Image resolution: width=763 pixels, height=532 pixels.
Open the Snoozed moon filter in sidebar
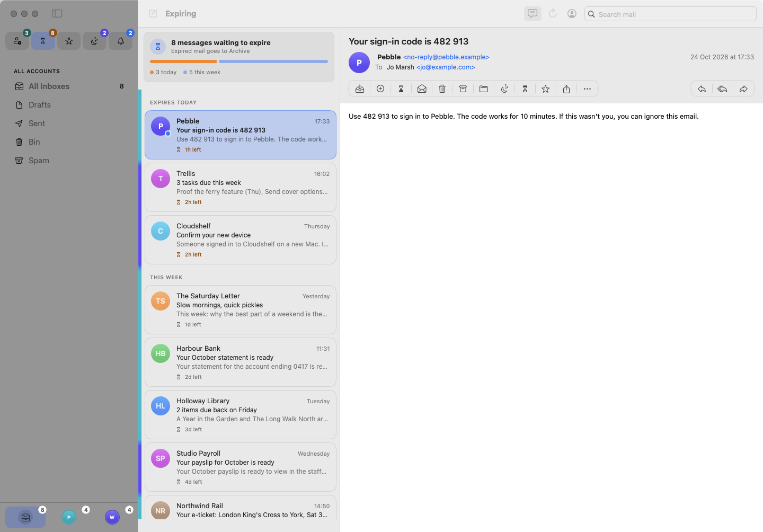[x=94, y=41]
